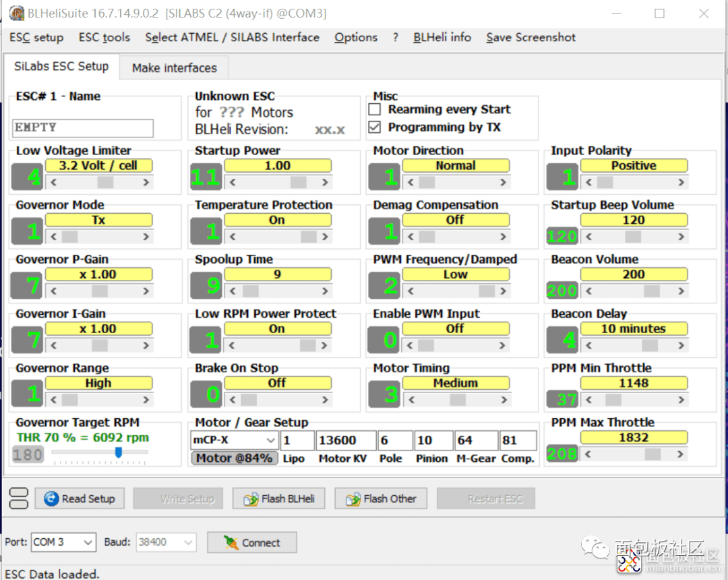Open the BLHeli info menu
The width and height of the screenshot is (728, 580).
pos(442,37)
